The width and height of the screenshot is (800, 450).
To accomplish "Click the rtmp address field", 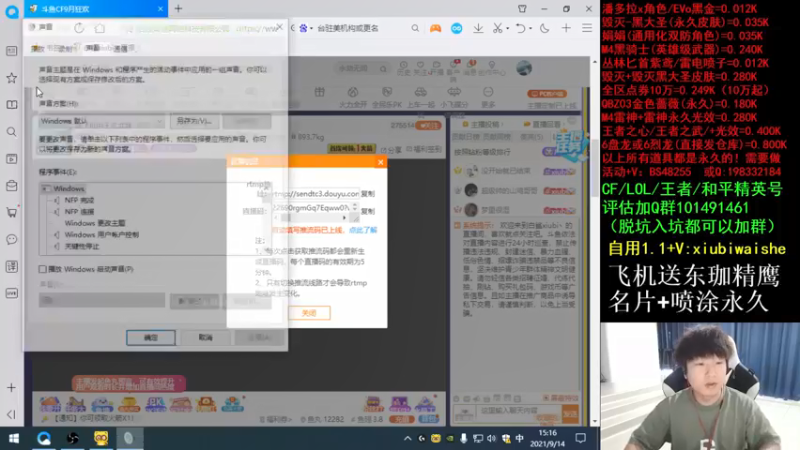I will coord(315,194).
